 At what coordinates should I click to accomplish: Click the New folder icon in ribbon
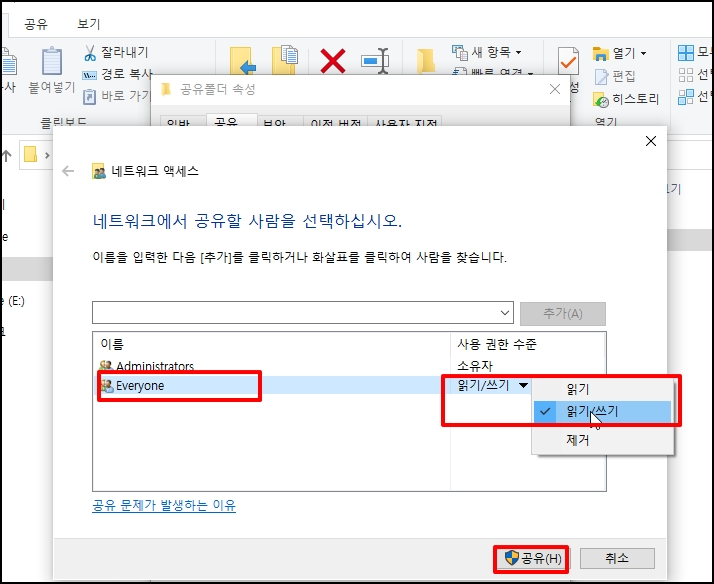[x=426, y=61]
